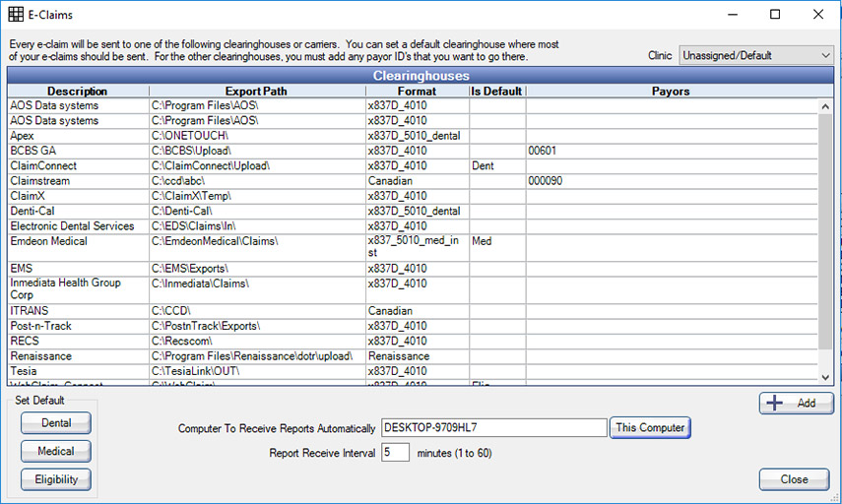Click the Dent default cell

[497, 165]
